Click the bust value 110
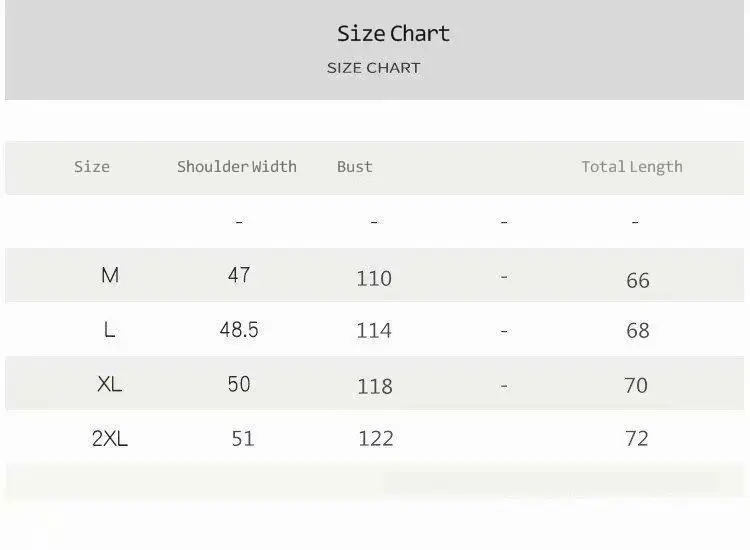The height and width of the screenshot is (550, 750). click(x=374, y=279)
